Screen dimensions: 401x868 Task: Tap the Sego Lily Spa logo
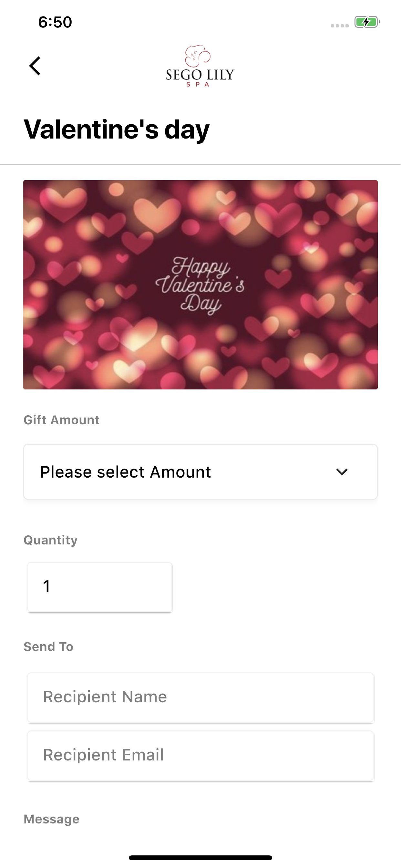tap(200, 66)
